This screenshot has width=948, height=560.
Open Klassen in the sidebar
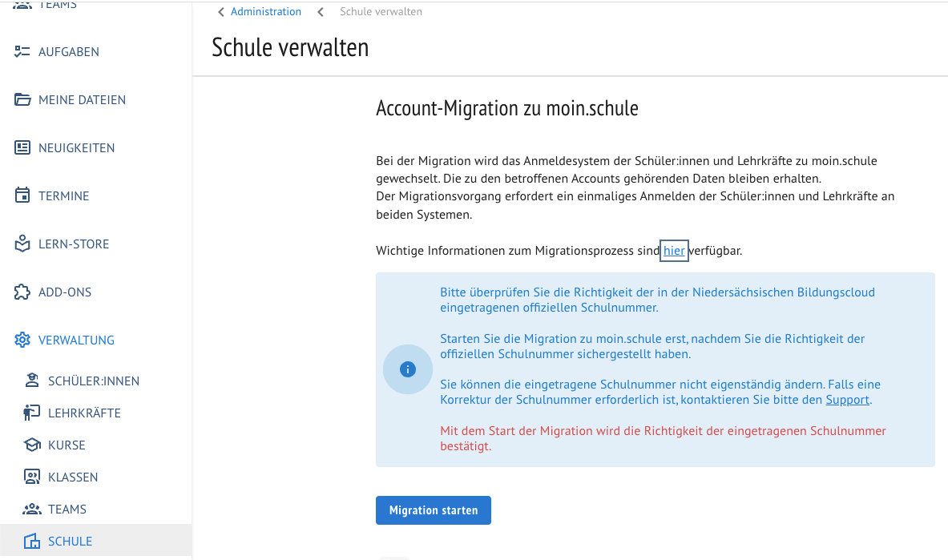pyautogui.click(x=73, y=477)
